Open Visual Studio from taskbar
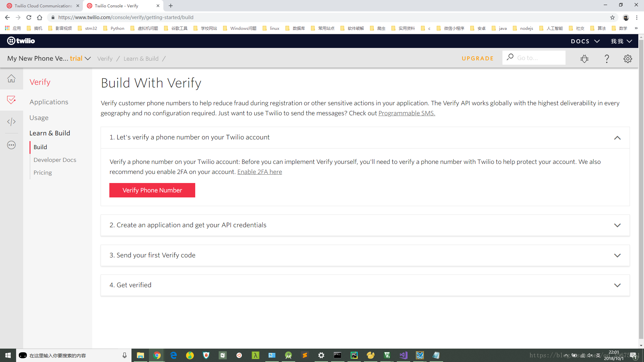 tap(404, 355)
